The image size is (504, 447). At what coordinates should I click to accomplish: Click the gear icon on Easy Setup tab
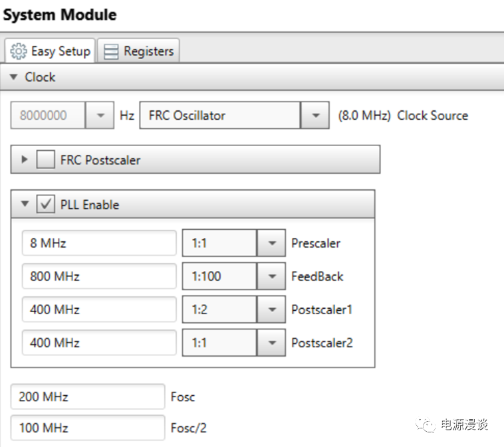(19, 51)
